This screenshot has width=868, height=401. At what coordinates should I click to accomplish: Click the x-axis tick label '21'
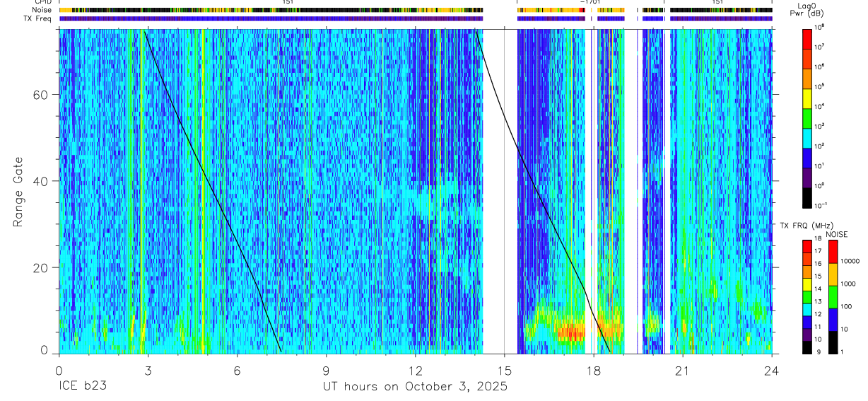(x=682, y=370)
